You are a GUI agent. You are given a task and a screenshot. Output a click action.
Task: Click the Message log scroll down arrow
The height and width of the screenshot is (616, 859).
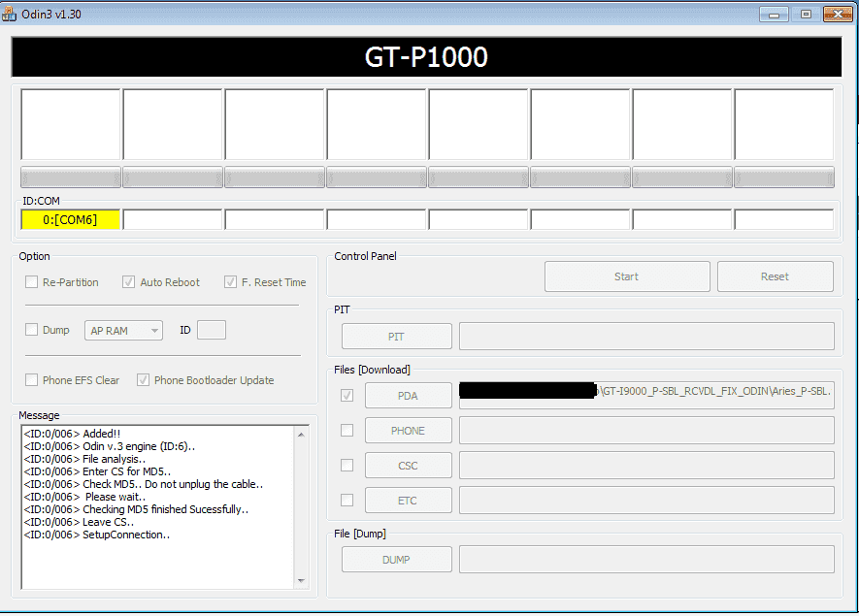[301, 580]
